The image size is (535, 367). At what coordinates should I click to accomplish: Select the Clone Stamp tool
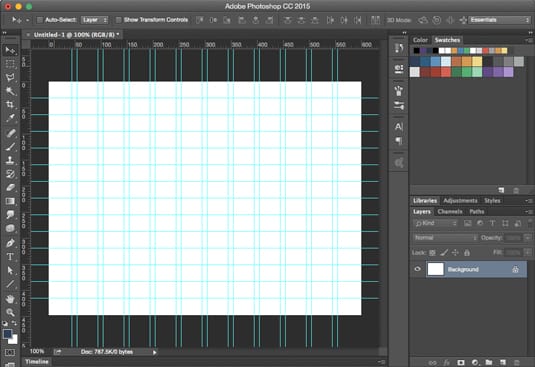pyautogui.click(x=10, y=160)
